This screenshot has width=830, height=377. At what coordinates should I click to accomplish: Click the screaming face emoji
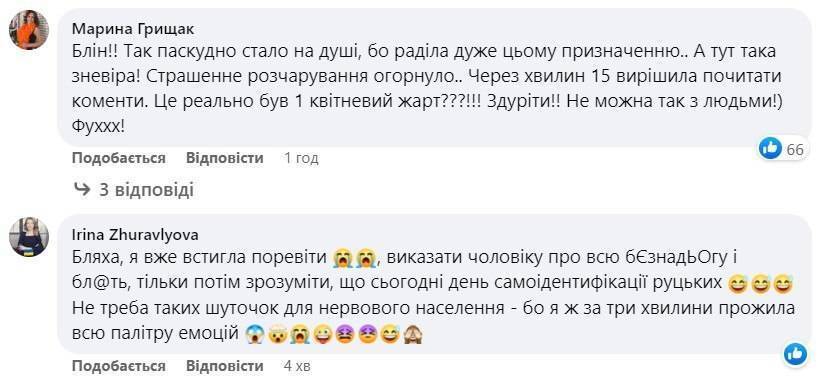[256, 335]
